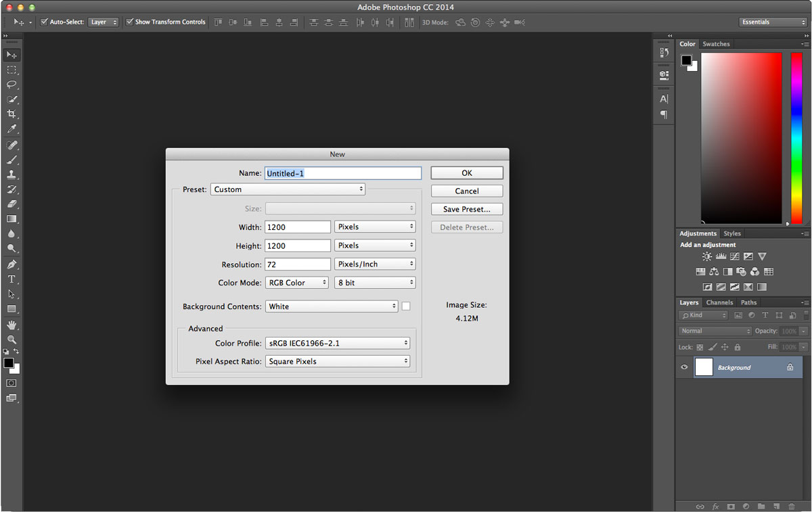Screen dimensions: 812x512
Task: Click the foreground color swatch in toolbox
Action: coord(8,363)
